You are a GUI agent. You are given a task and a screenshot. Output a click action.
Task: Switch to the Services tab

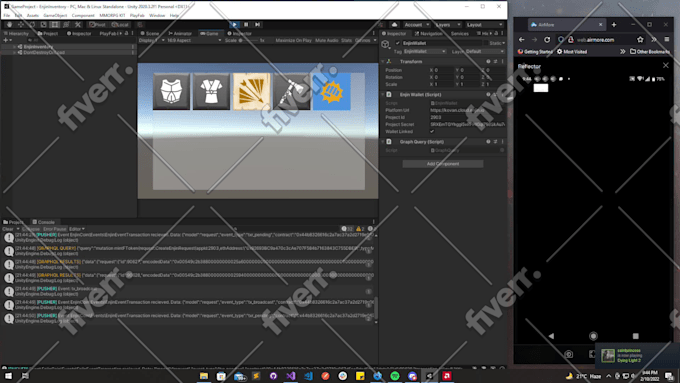(x=460, y=33)
